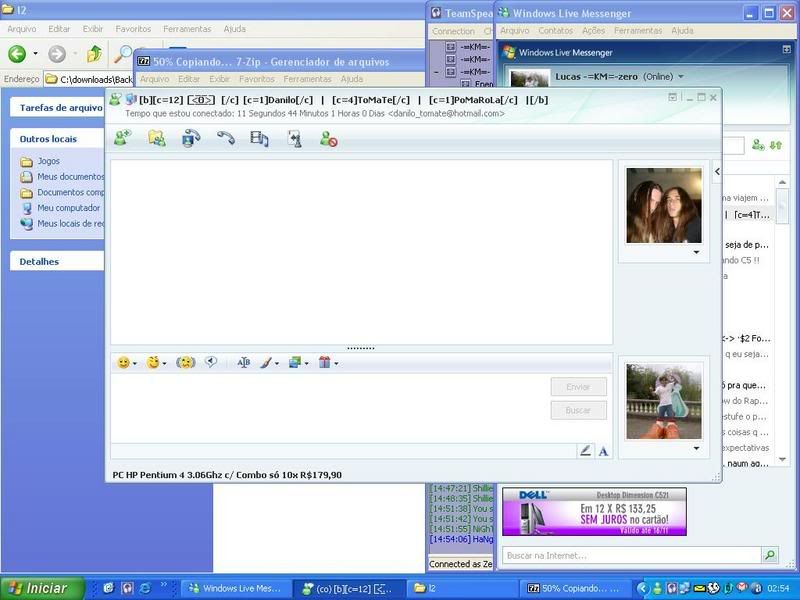The height and width of the screenshot is (600, 800).
Task: Show hidden quick launch items chevron
Action: coord(163,585)
